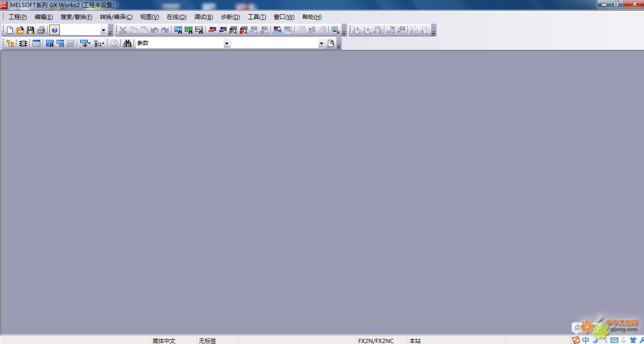Toggle the output window panel icon

(36, 44)
